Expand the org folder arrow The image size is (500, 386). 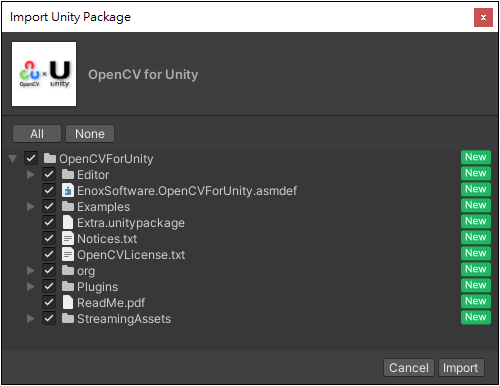click(x=31, y=270)
